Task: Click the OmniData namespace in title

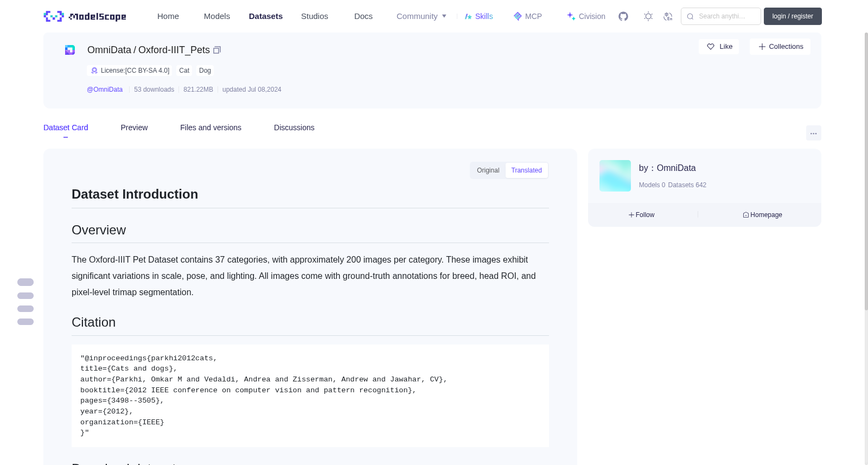Action: pos(109,50)
